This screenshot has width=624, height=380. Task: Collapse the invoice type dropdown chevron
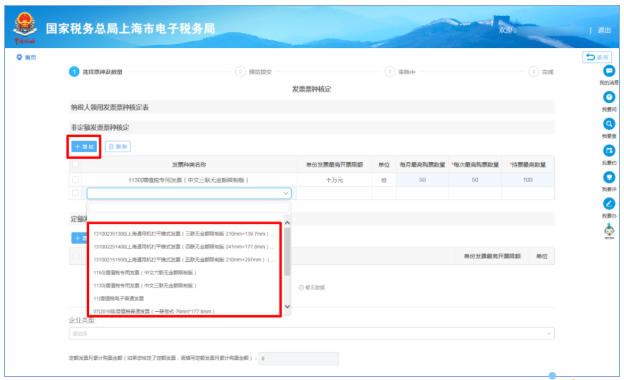pos(285,193)
